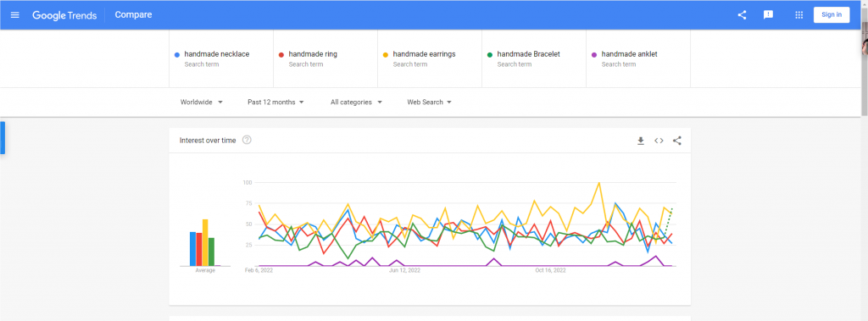Edit the handmade necklace search term
This screenshot has height=321, width=868.
pyautogui.click(x=221, y=58)
